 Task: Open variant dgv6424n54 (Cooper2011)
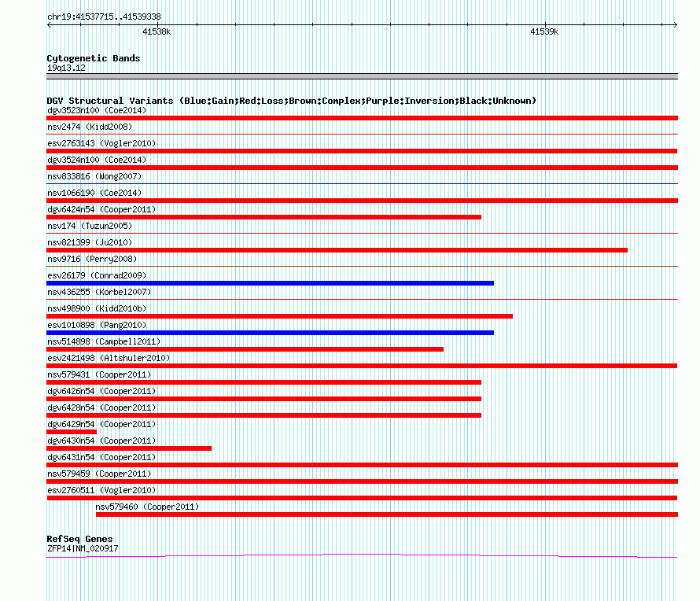[101, 209]
